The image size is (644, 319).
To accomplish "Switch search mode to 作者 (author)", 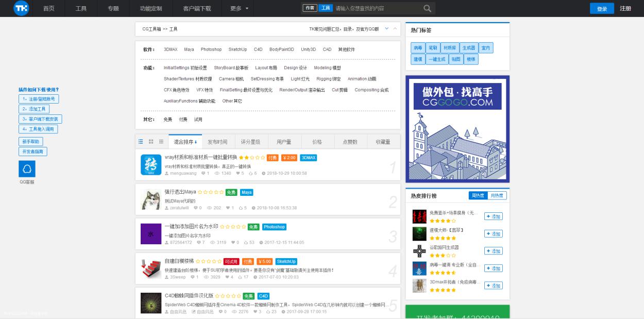I will pos(311,8).
